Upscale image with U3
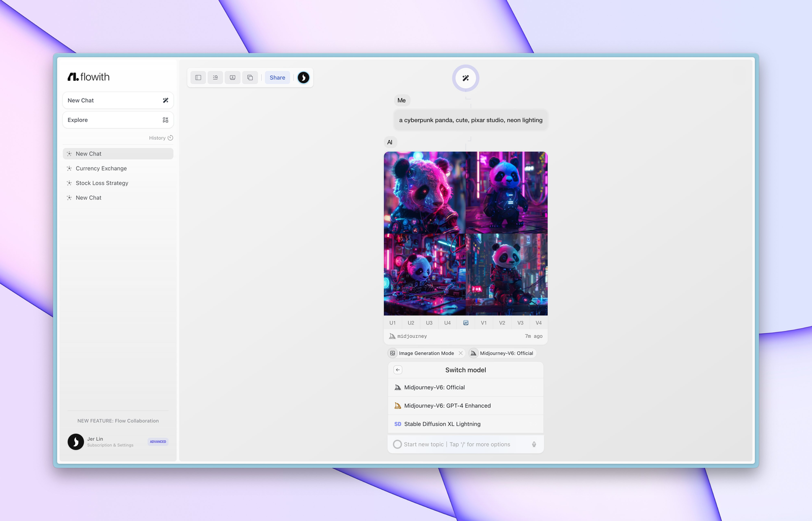Screen dimensions: 812x521 pyautogui.click(x=429, y=323)
